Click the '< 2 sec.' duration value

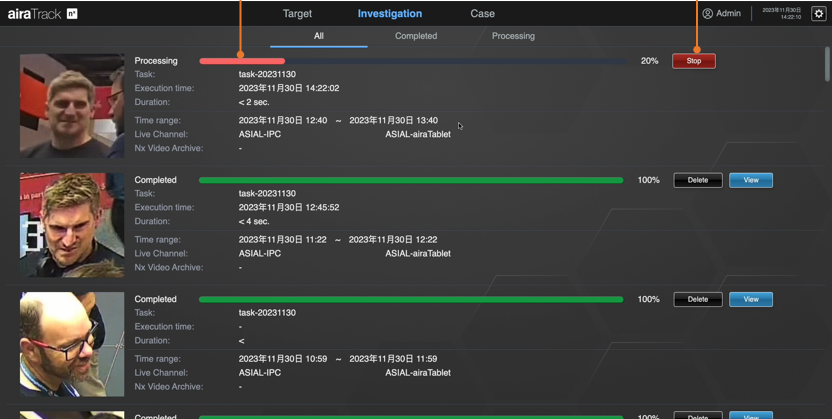coord(254,102)
